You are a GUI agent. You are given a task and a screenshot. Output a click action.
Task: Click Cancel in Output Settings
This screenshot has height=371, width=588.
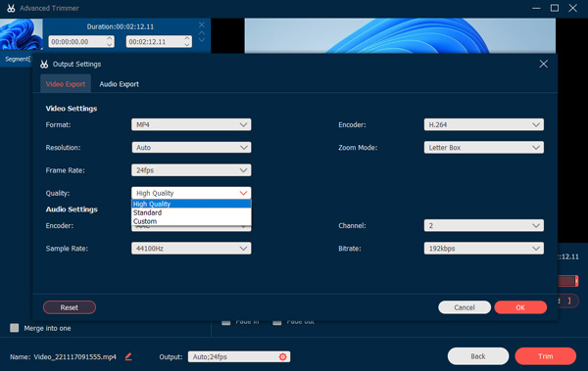[465, 307]
